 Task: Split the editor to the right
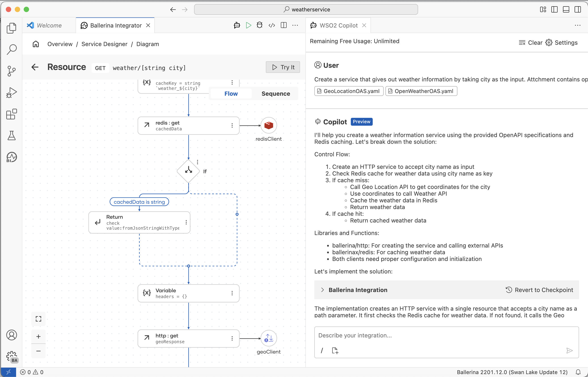(284, 25)
